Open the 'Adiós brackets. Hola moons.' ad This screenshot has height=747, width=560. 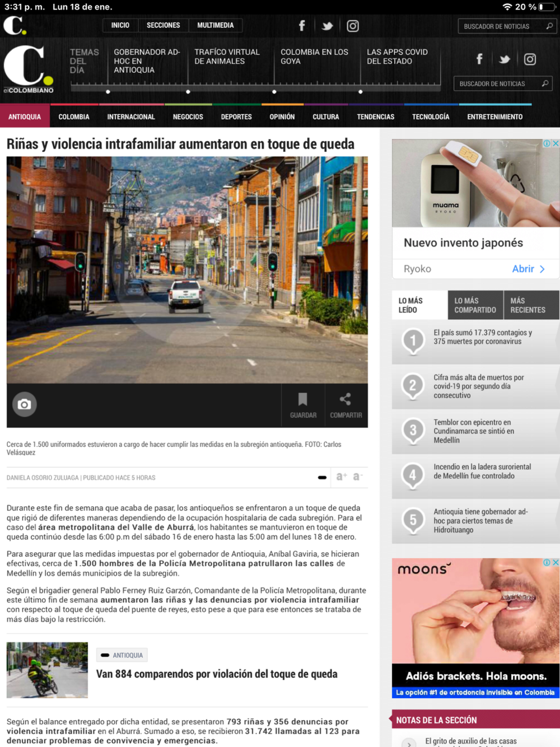tap(475, 628)
